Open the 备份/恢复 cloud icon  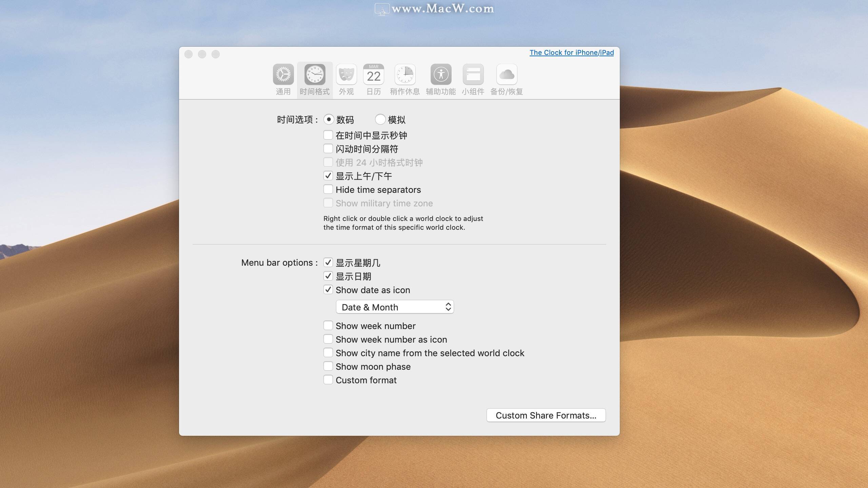507,75
